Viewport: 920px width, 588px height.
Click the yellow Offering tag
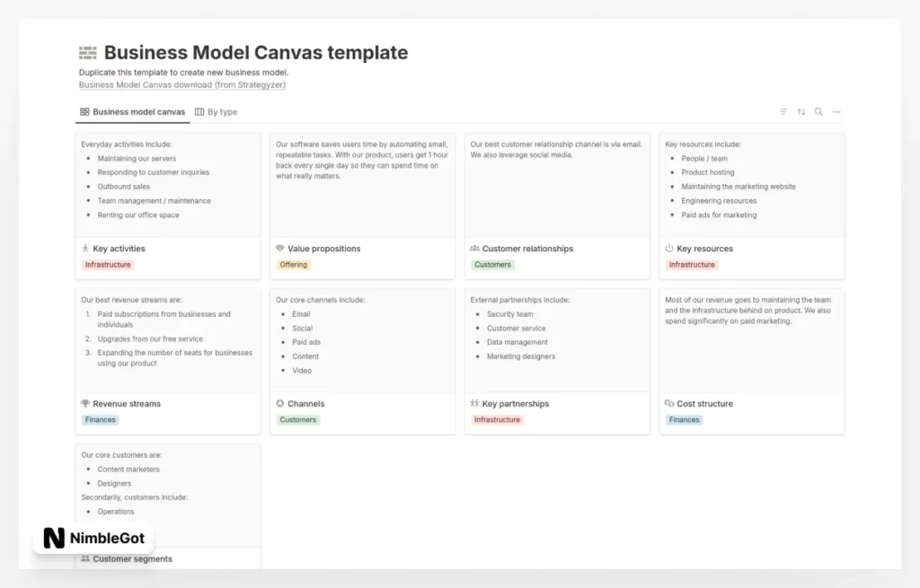293,265
